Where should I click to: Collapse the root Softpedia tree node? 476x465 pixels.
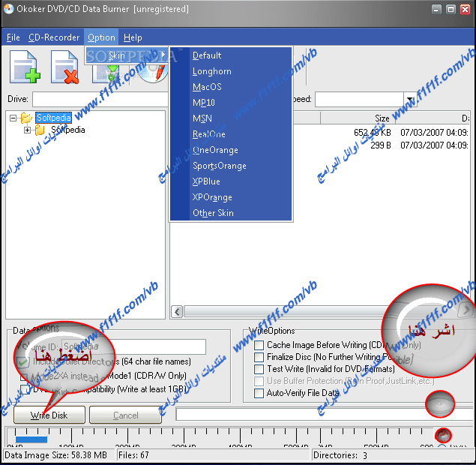(13, 118)
